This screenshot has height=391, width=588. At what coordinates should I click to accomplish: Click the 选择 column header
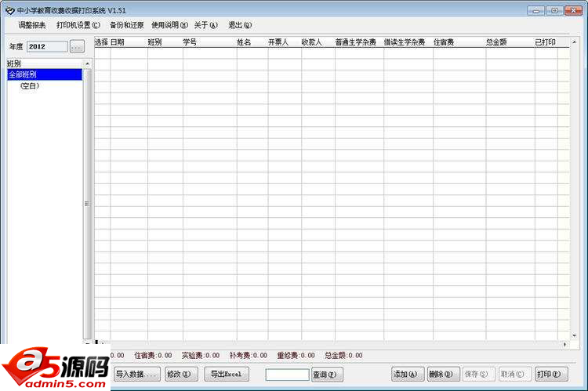tap(102, 42)
